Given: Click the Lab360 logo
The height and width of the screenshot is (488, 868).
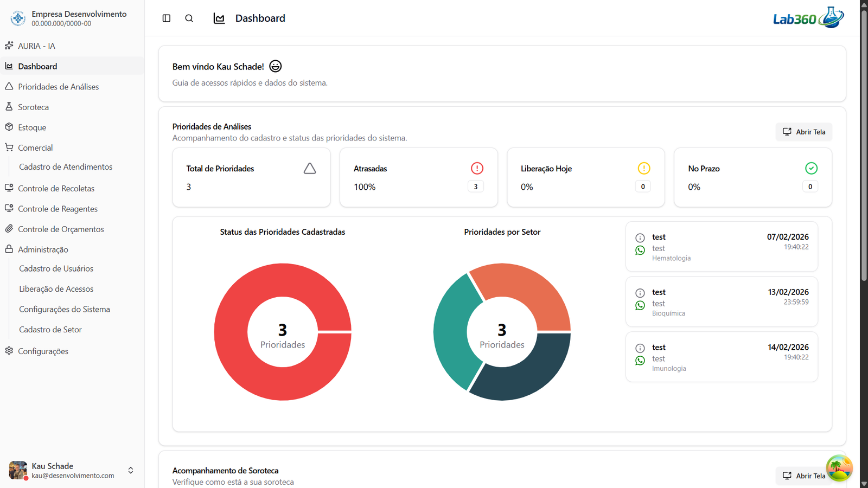Looking at the screenshot, I should tap(808, 18).
